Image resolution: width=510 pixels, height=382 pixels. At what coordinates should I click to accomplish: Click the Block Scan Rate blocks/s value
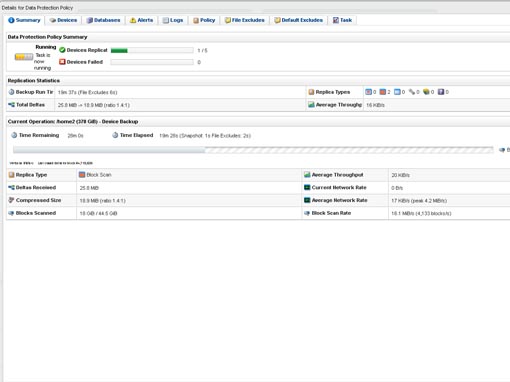point(421,213)
